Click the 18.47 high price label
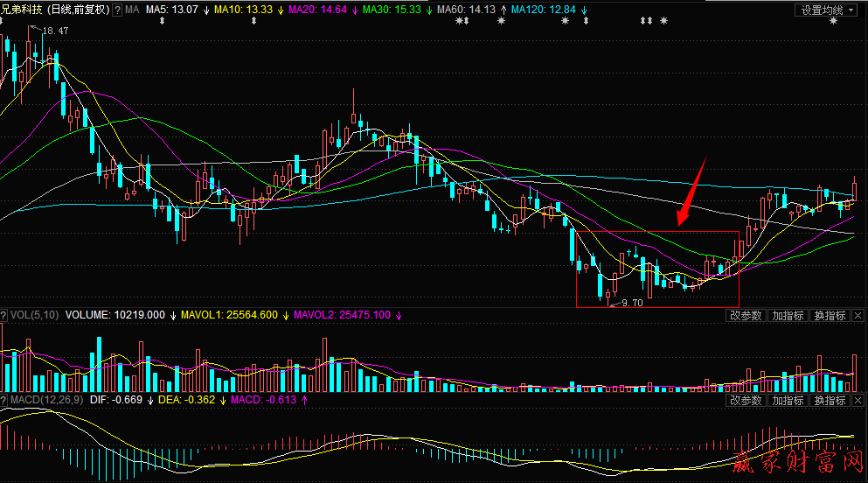Image resolution: width=868 pixels, height=483 pixels. click(55, 31)
